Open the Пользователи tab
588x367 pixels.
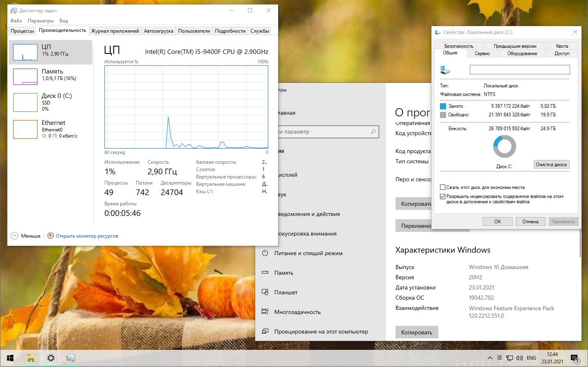click(194, 31)
